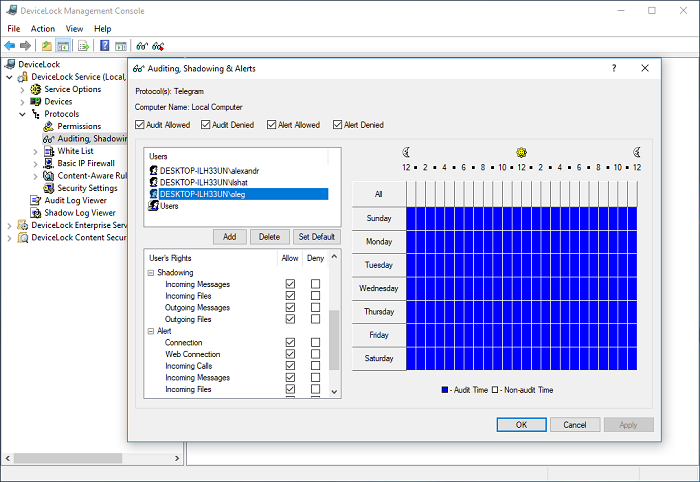Expand the Basic IP Firewall node
Screen dimensions: 700x482
(35, 164)
